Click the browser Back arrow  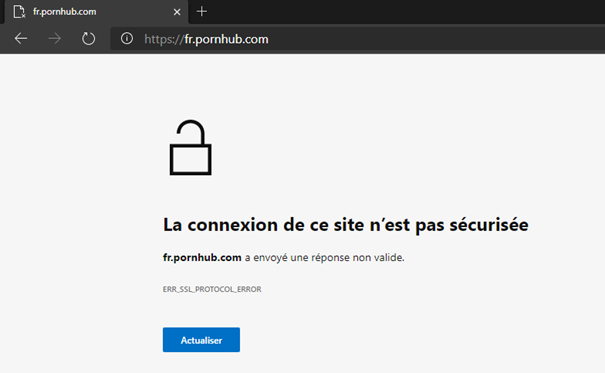pos(21,39)
